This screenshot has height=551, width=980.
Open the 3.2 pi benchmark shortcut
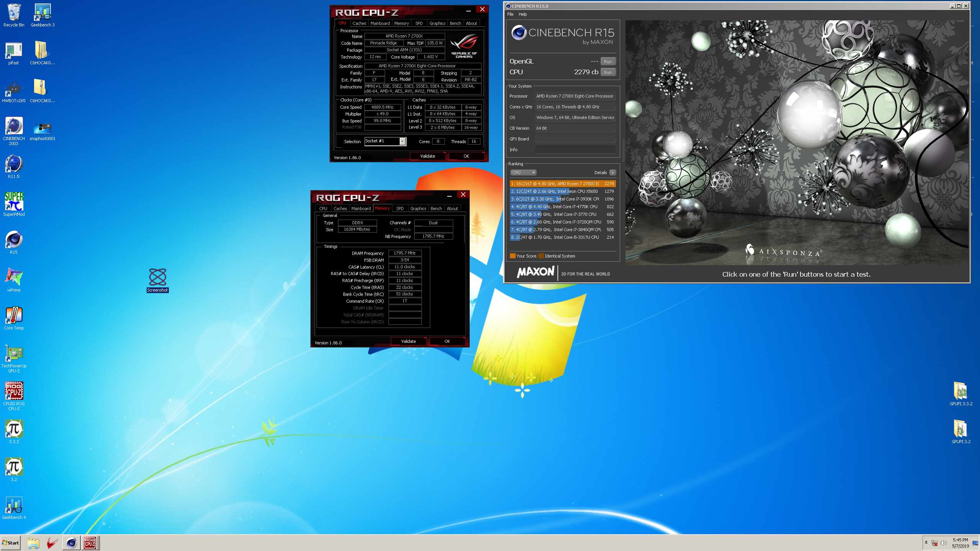[x=14, y=469]
